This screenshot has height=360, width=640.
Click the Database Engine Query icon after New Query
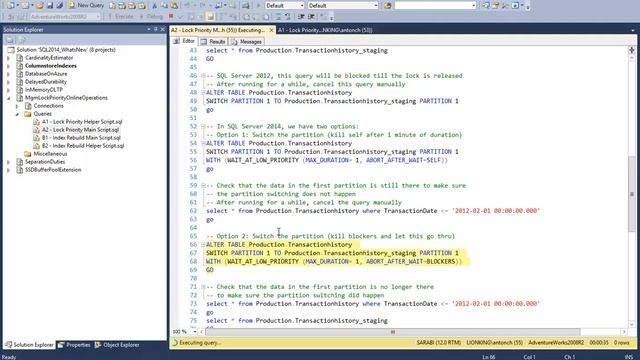pyautogui.click(x=112, y=6)
